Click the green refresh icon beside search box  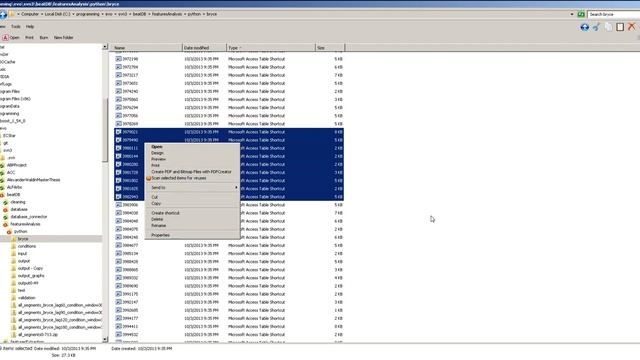581,14
